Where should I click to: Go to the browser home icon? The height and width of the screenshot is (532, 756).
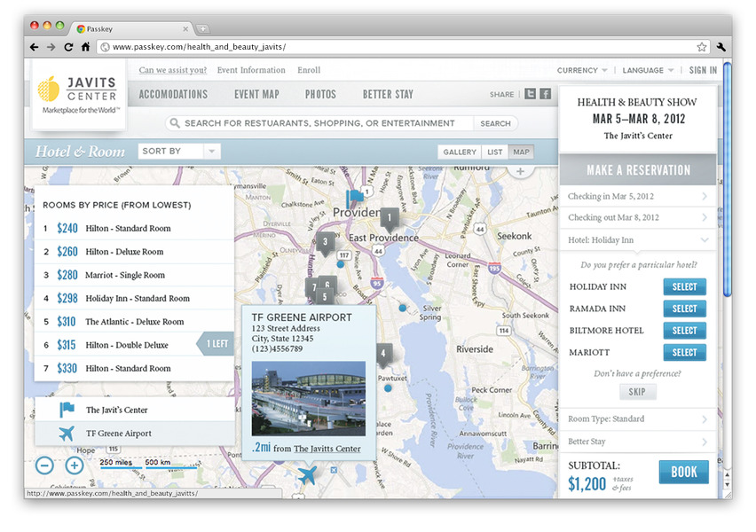(x=85, y=47)
